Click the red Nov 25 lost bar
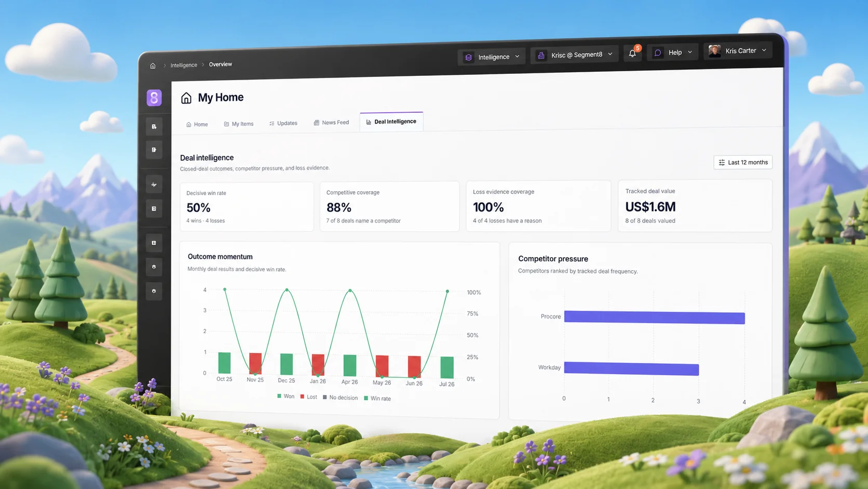Image resolution: width=868 pixels, height=489 pixels. pyautogui.click(x=255, y=363)
